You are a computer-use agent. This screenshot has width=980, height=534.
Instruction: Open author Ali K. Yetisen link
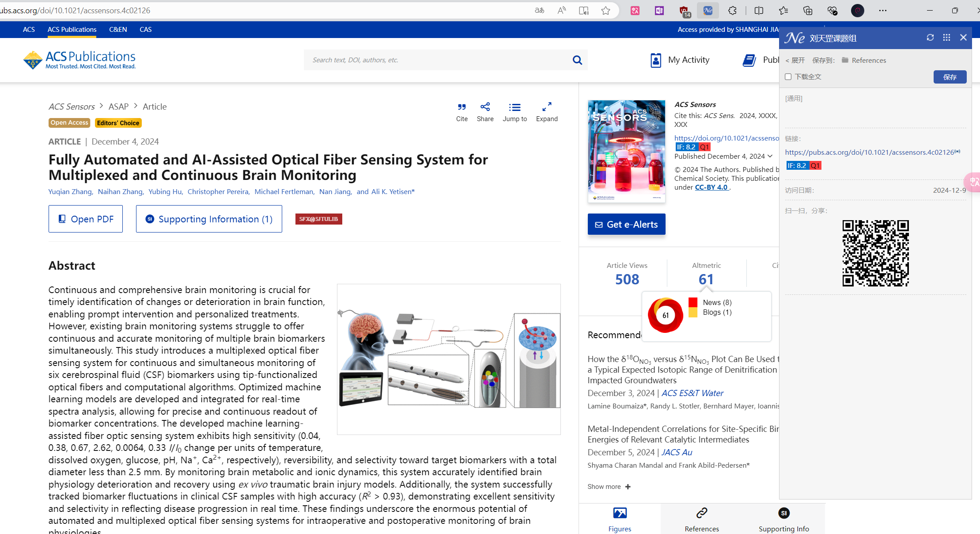click(393, 191)
